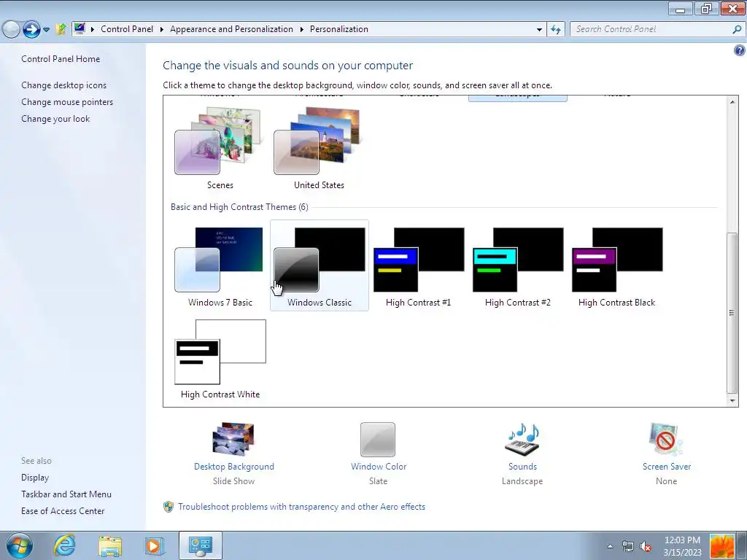Go to Control Panel Home

(61, 59)
